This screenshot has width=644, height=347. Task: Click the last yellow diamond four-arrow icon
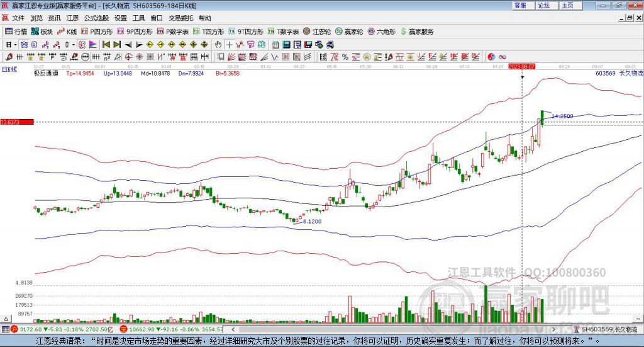click(204, 45)
